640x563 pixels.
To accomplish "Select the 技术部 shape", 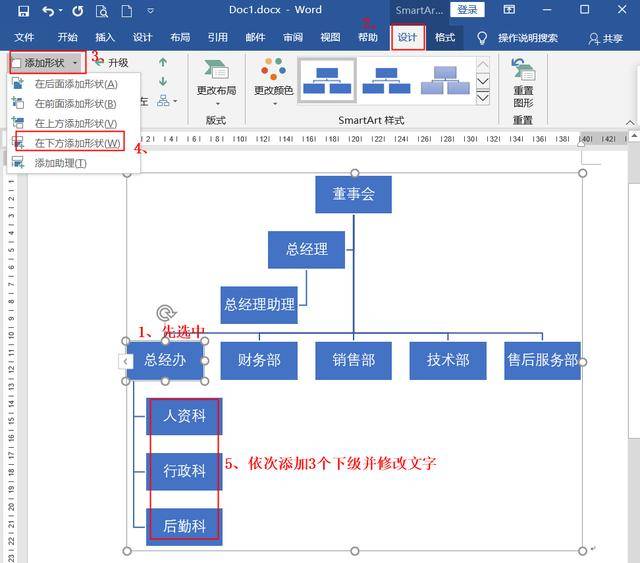I will tap(448, 360).
